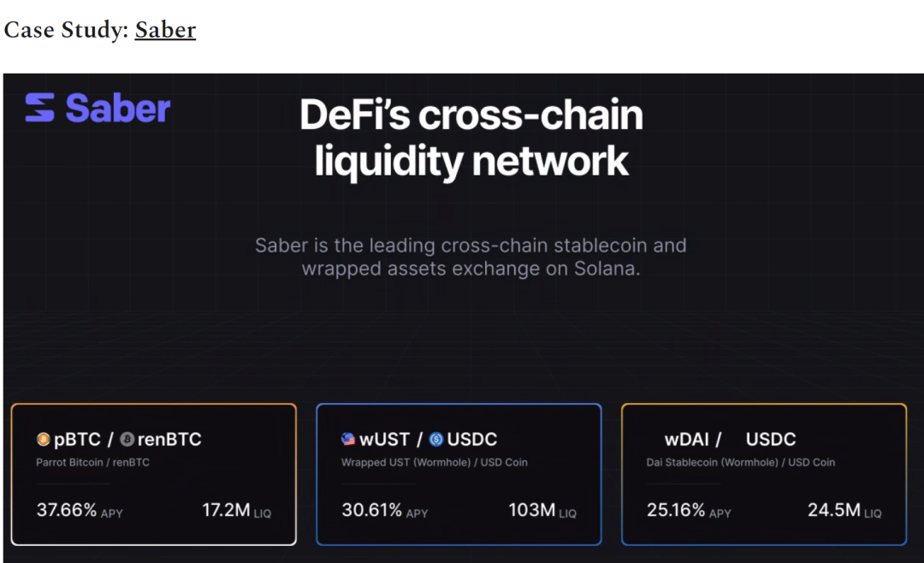924x563 pixels.
Task: Click the wUST flag icon
Action: pyautogui.click(x=348, y=439)
